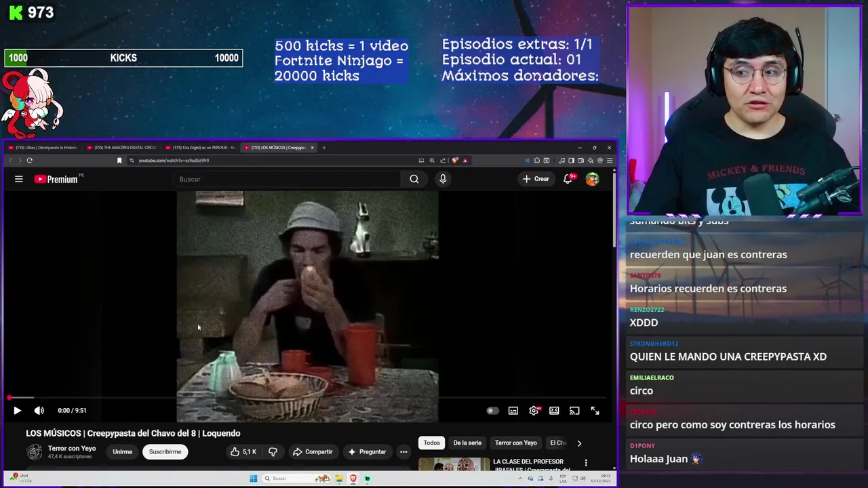Switch to the Kira (Light) browser tab
Viewport: 868px width, 488px height.
tap(201, 148)
